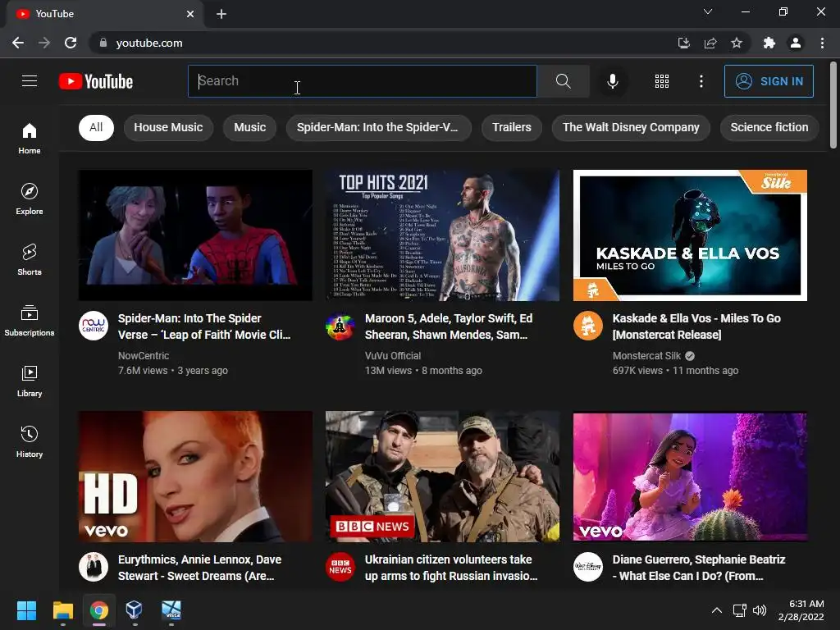The width and height of the screenshot is (840, 630).
Task: Open the Chrome extensions puzzle icon
Action: tap(769, 43)
